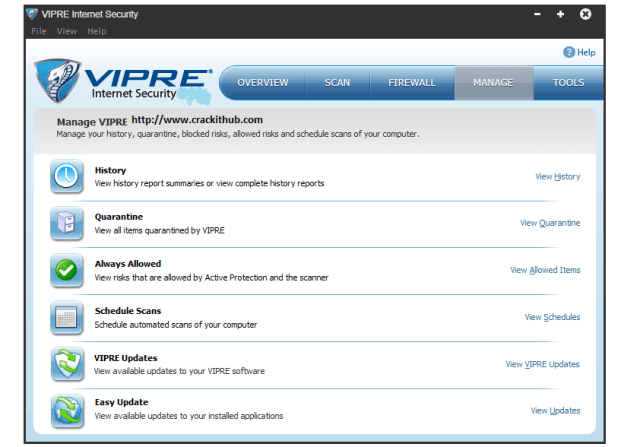Click 'Schedule automated scans of your computer' text
Image resolution: width=640 pixels, height=447 pixels.
[x=176, y=325]
